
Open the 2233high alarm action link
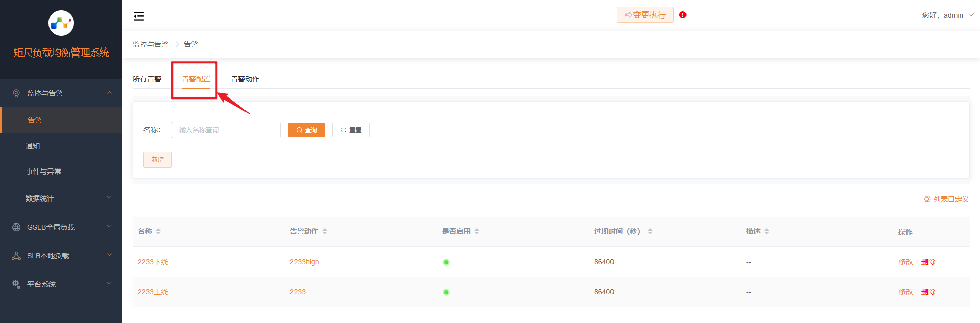[x=304, y=262]
